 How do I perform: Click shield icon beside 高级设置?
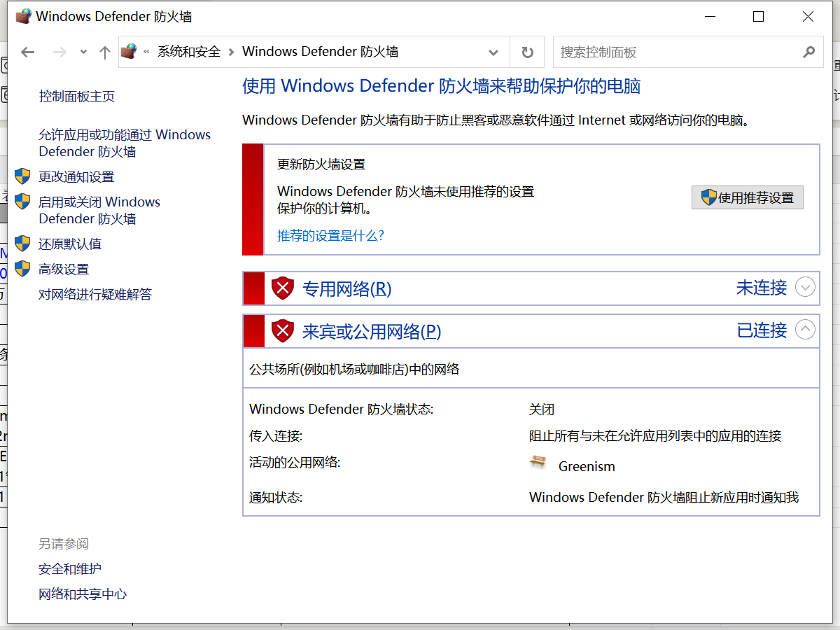23,269
